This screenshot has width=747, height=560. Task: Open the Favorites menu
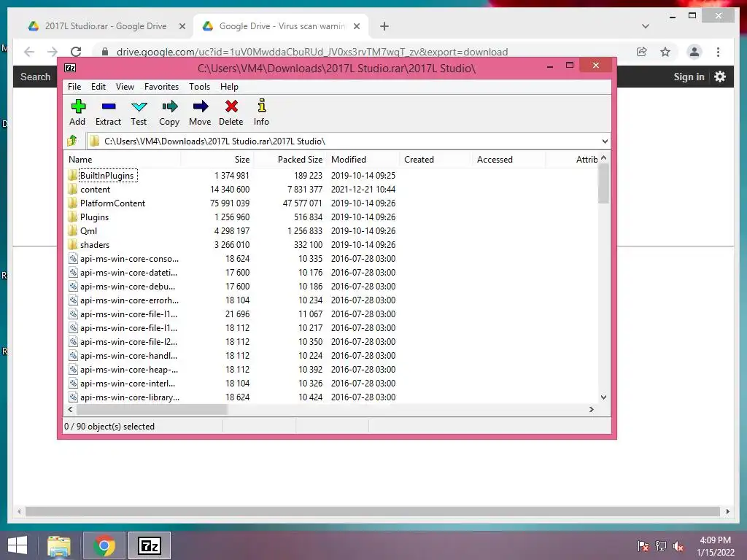(x=161, y=87)
